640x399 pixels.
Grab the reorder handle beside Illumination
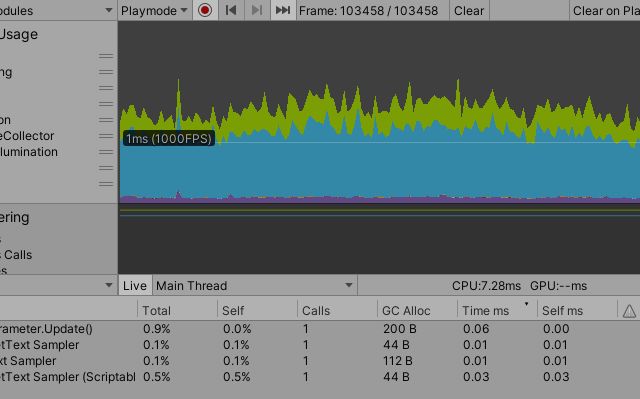[x=106, y=152]
